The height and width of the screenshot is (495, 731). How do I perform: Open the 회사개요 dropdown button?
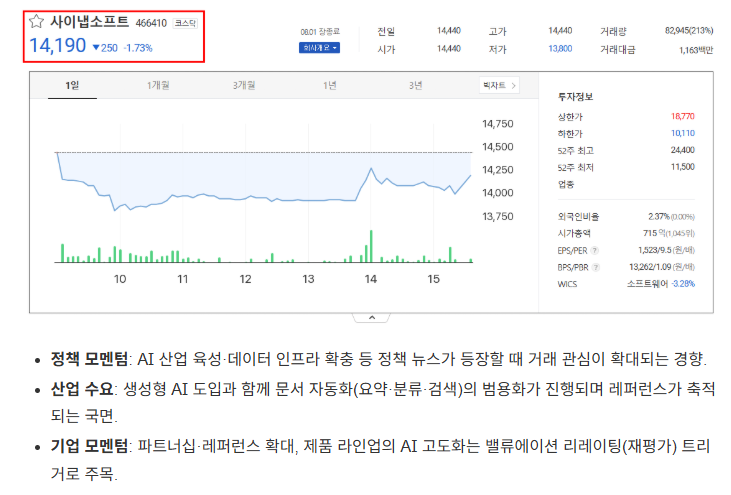319,48
